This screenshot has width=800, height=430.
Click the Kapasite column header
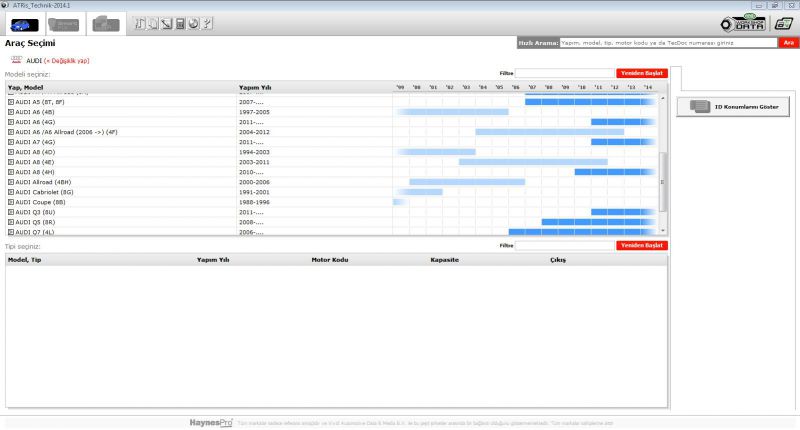click(x=444, y=260)
